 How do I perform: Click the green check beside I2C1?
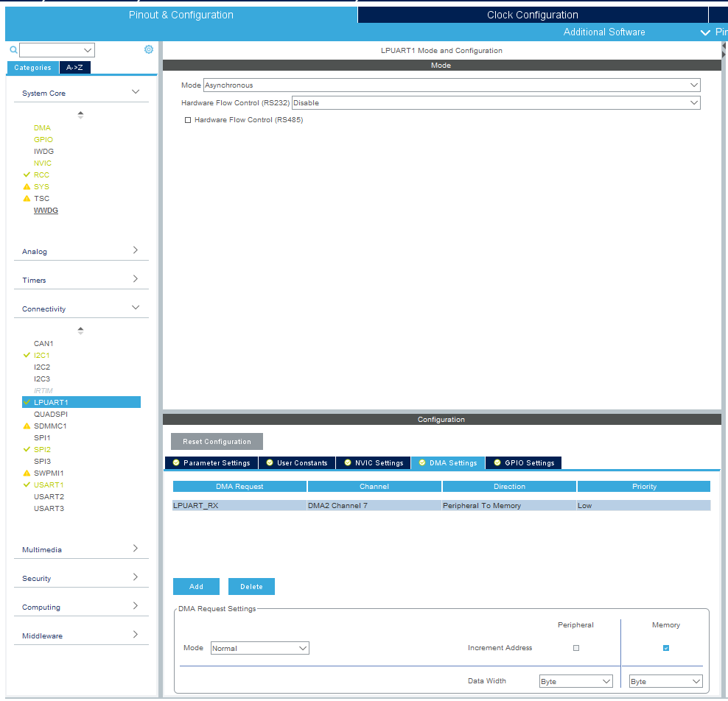[27, 355]
